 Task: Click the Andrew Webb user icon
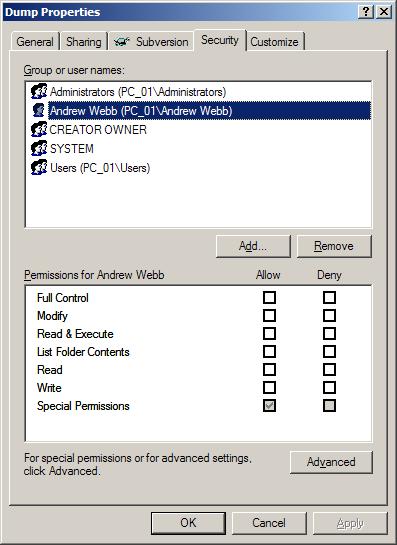coord(39,111)
